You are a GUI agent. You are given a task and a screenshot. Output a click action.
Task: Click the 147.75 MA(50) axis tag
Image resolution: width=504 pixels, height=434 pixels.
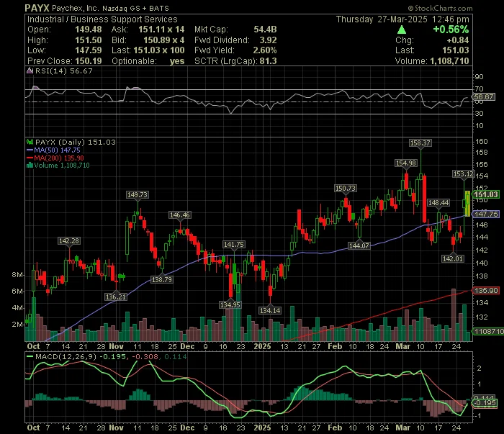(486, 214)
